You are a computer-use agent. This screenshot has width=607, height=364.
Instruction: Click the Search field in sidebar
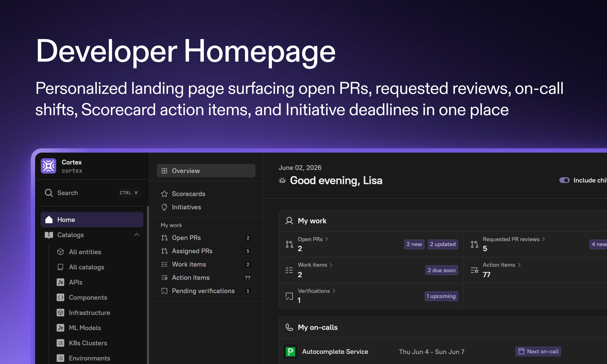[92, 193]
